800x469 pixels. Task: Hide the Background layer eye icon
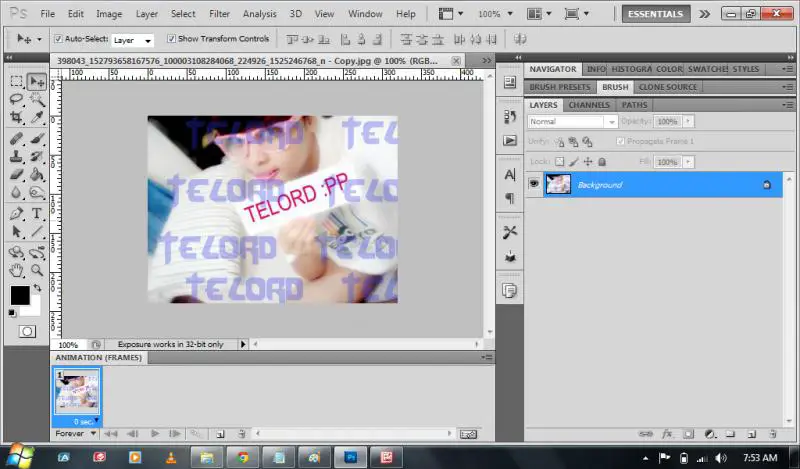click(x=534, y=184)
